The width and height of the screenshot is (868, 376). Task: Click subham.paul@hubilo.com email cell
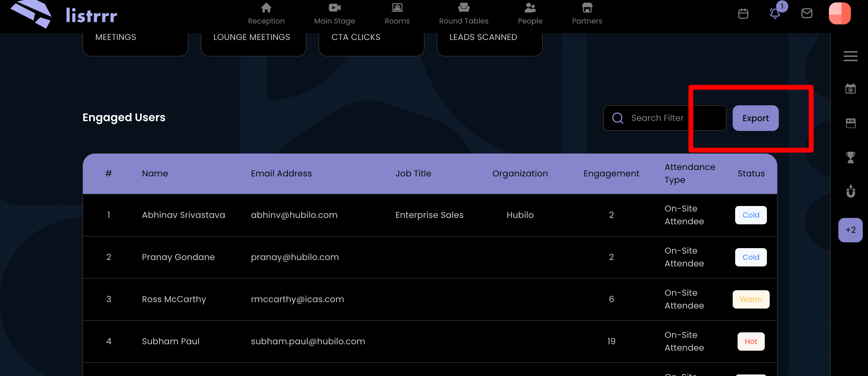click(x=308, y=341)
